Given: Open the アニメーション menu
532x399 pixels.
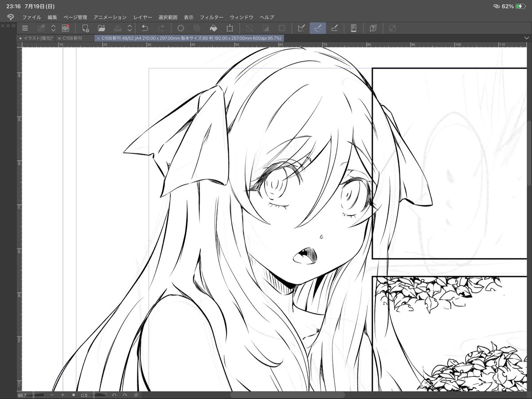Looking at the screenshot, I should 110,17.
